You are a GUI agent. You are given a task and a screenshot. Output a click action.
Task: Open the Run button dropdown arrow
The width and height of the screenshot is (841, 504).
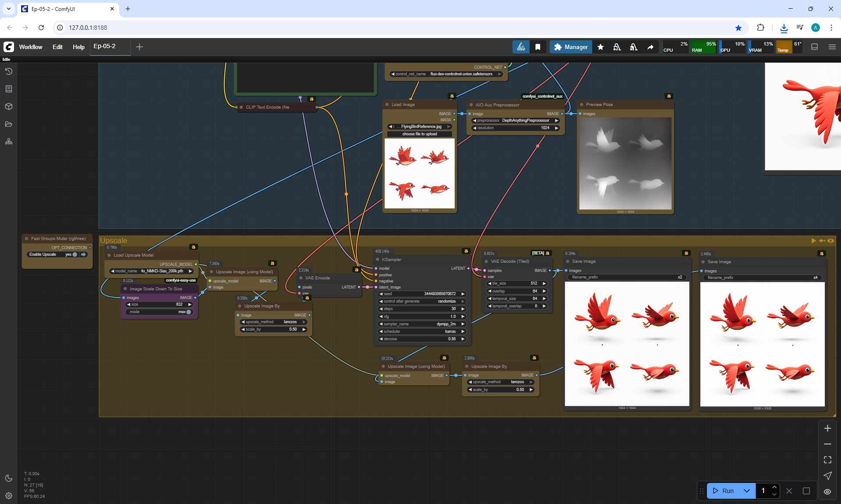tap(747, 491)
